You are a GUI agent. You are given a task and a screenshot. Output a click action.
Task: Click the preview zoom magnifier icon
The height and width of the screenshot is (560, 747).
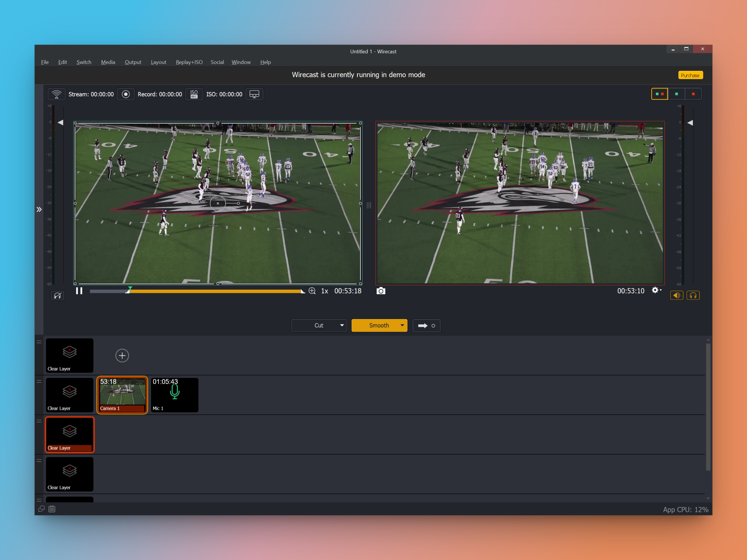(x=312, y=291)
